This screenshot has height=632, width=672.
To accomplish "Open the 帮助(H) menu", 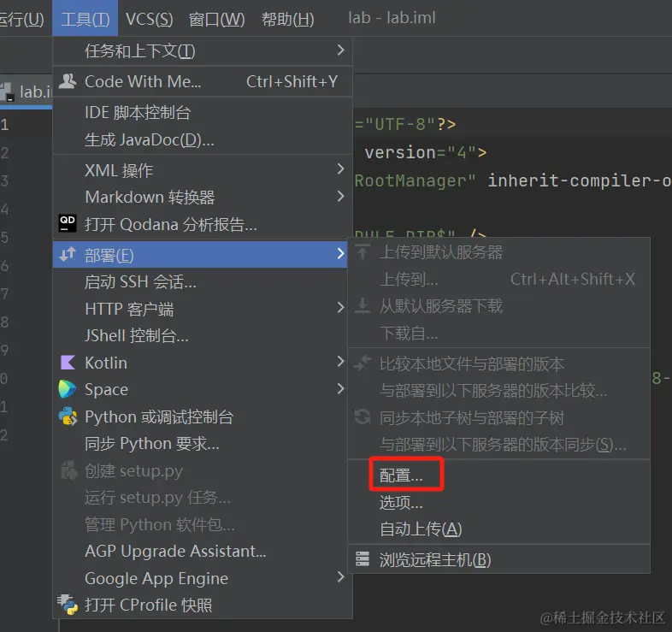I will (x=288, y=19).
